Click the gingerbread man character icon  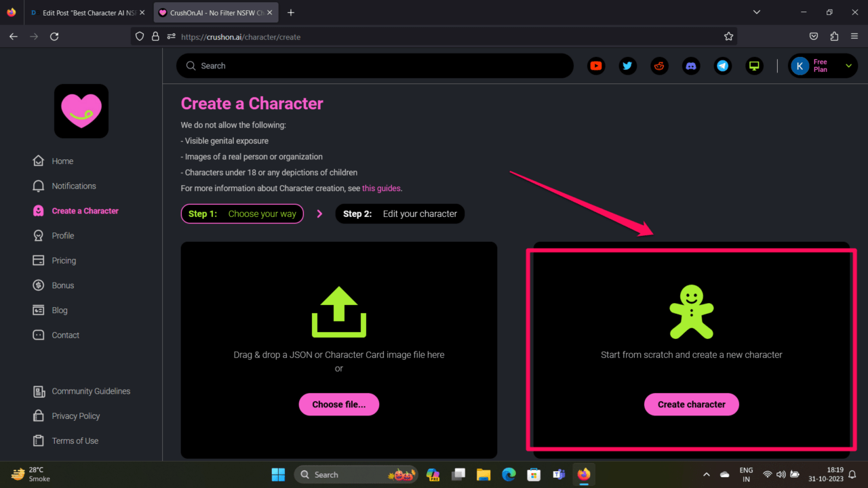click(691, 312)
